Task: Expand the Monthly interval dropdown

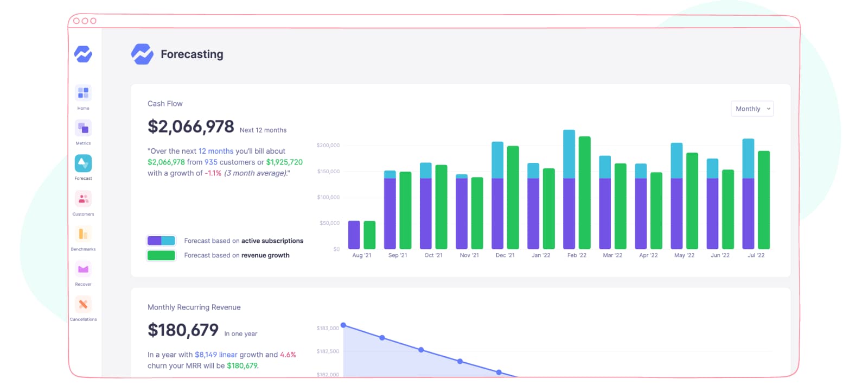Action: 752,109
